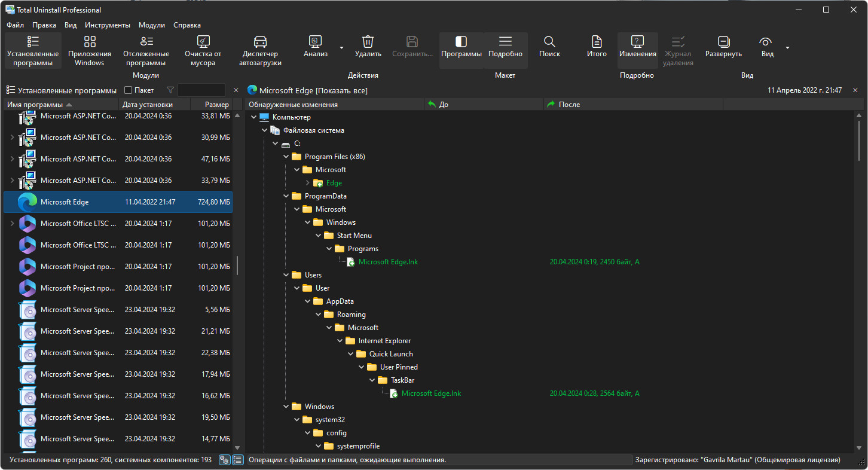The height and width of the screenshot is (470, 868).
Task: Click the status bar list icon
Action: click(x=238, y=460)
